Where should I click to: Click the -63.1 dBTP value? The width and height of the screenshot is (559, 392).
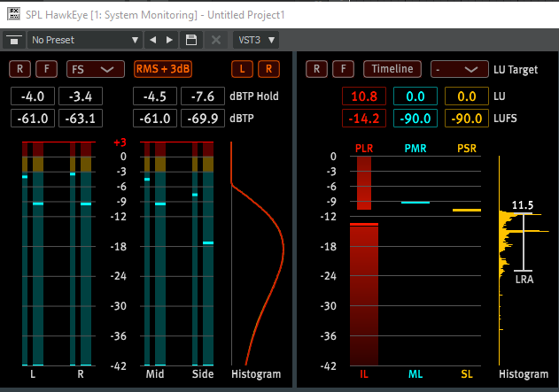(81, 119)
